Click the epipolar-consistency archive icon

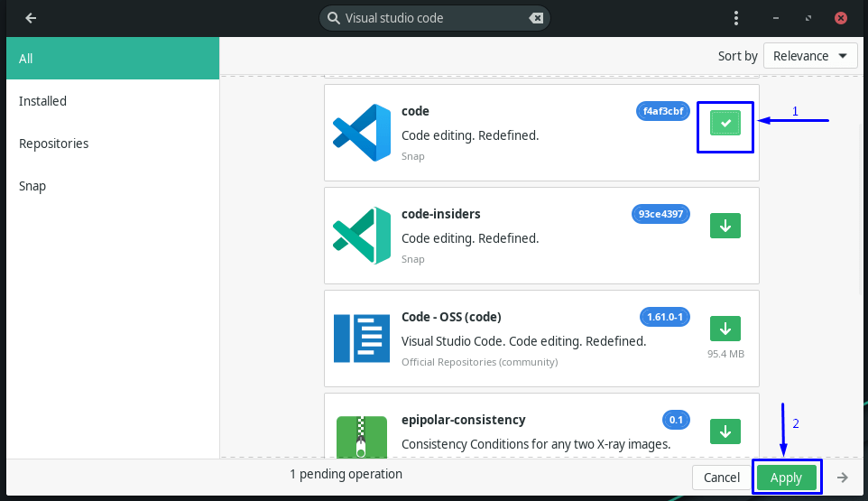click(362, 437)
